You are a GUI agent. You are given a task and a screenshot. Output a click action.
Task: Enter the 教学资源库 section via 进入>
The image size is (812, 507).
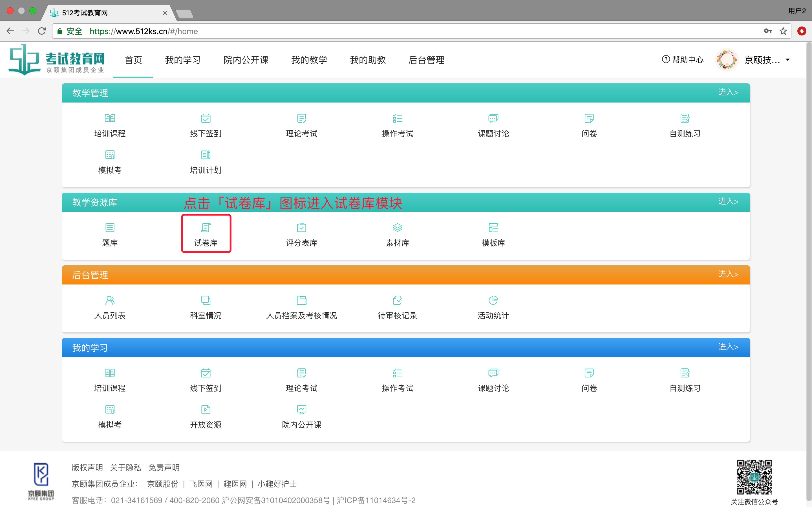coord(728,201)
